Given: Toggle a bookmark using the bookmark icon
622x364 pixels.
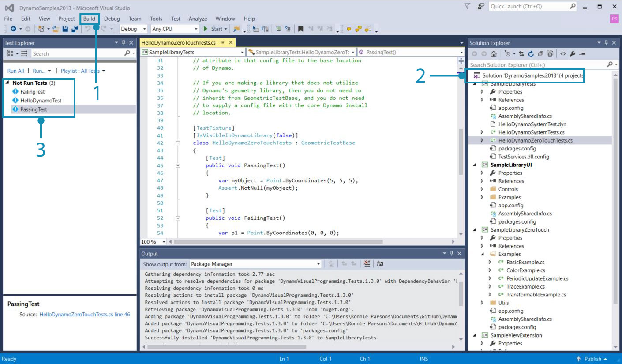Looking at the screenshot, I should point(300,29).
